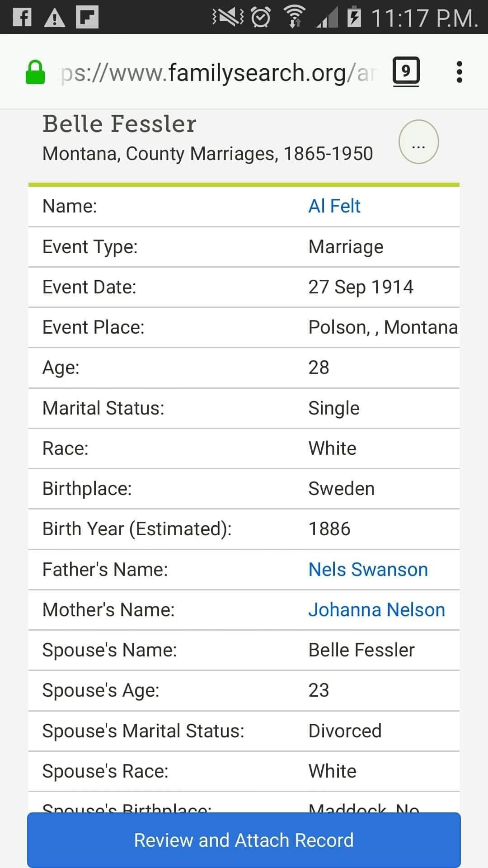This screenshot has height=868, width=488.
Task: Tap the vibrate mode status icon
Action: pos(228,18)
